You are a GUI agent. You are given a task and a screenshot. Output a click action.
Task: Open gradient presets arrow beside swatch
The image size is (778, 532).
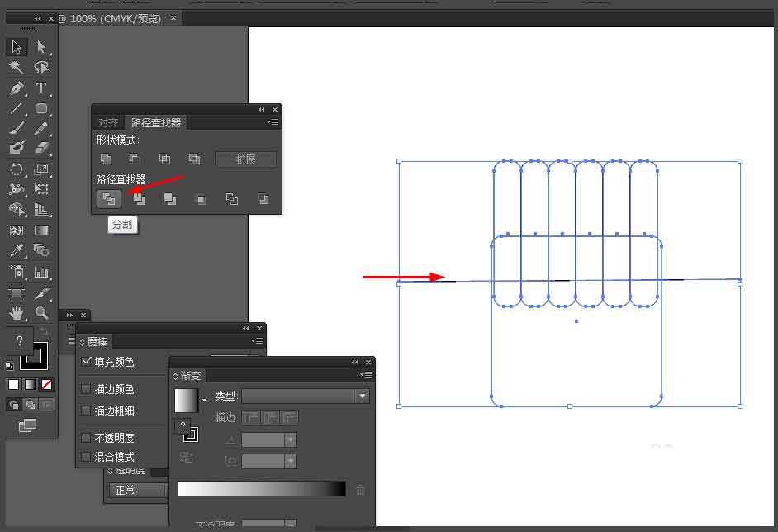pos(204,400)
